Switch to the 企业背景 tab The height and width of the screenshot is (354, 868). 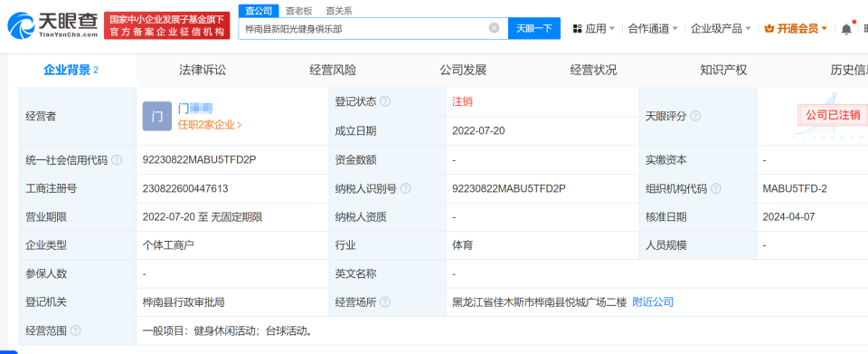click(x=71, y=71)
